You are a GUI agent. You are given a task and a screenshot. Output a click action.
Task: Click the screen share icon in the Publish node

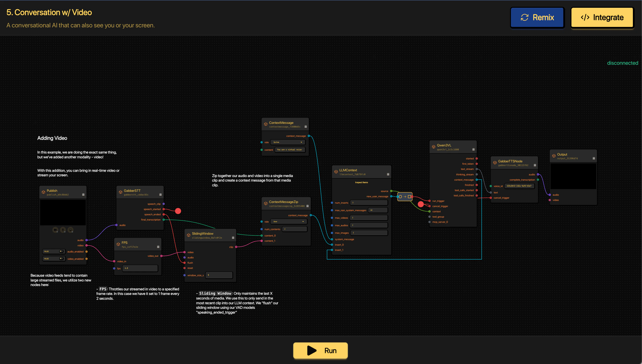pyautogui.click(x=71, y=230)
